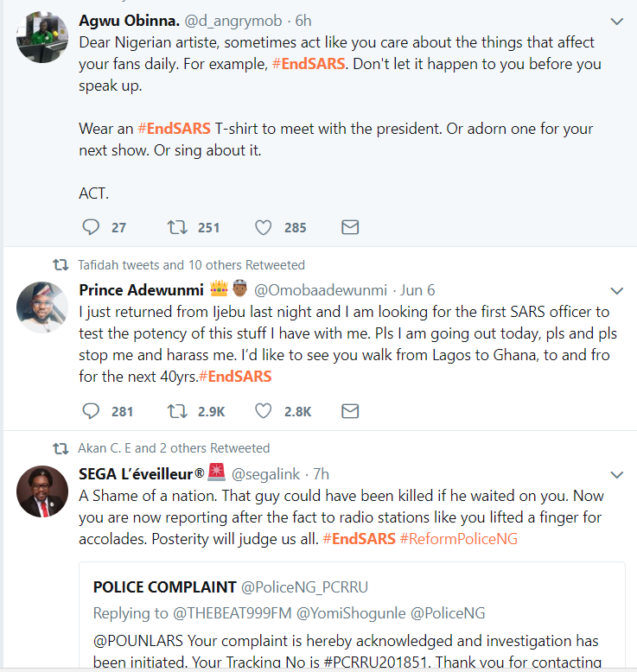Open SEGA L'éveilleur's profile avatar
637x672 pixels.
point(42,491)
